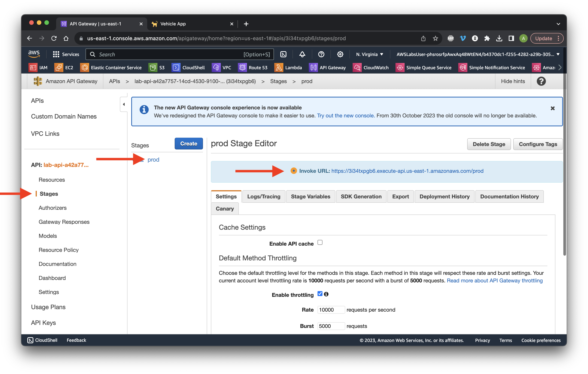This screenshot has height=374, width=588.
Task: Open the Deployment History tab
Action: (x=444, y=196)
